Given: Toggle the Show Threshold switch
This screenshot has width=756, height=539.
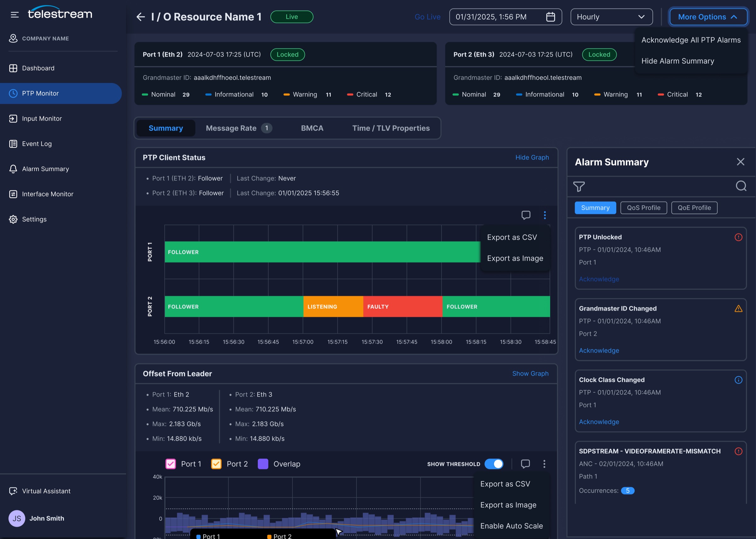Looking at the screenshot, I should click(x=494, y=464).
